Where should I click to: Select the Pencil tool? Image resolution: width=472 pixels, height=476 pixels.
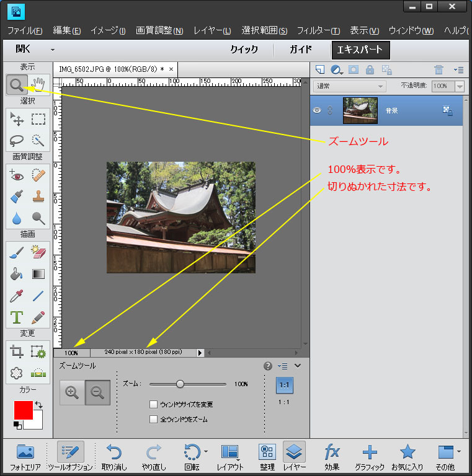coord(38,317)
